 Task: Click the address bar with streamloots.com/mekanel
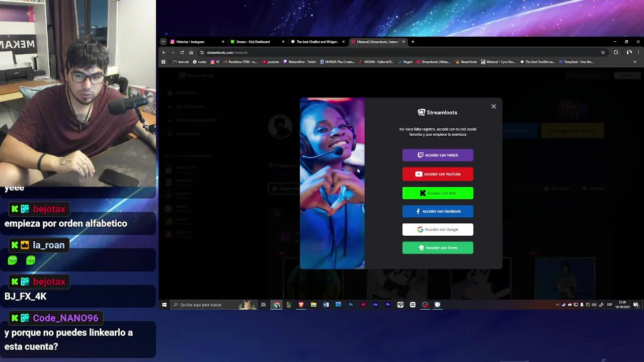(403, 52)
